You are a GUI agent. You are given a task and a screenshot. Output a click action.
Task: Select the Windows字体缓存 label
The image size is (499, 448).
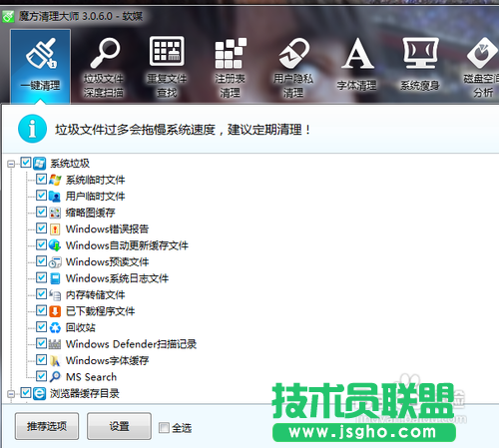(x=107, y=360)
